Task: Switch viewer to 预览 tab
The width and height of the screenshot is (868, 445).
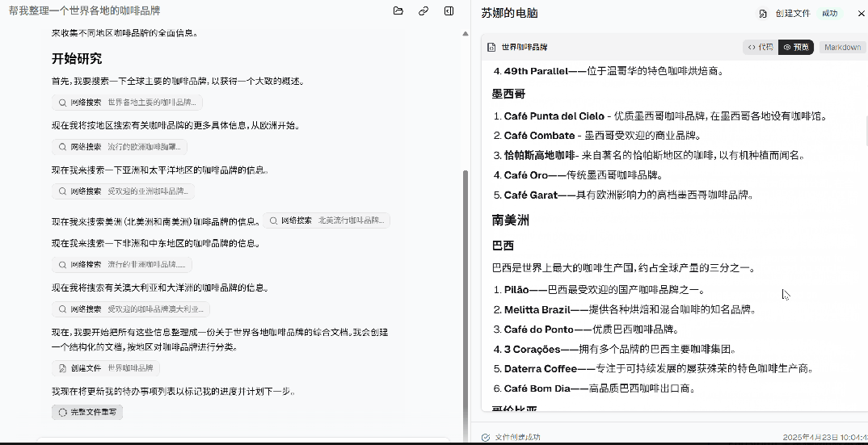Action: tap(796, 47)
